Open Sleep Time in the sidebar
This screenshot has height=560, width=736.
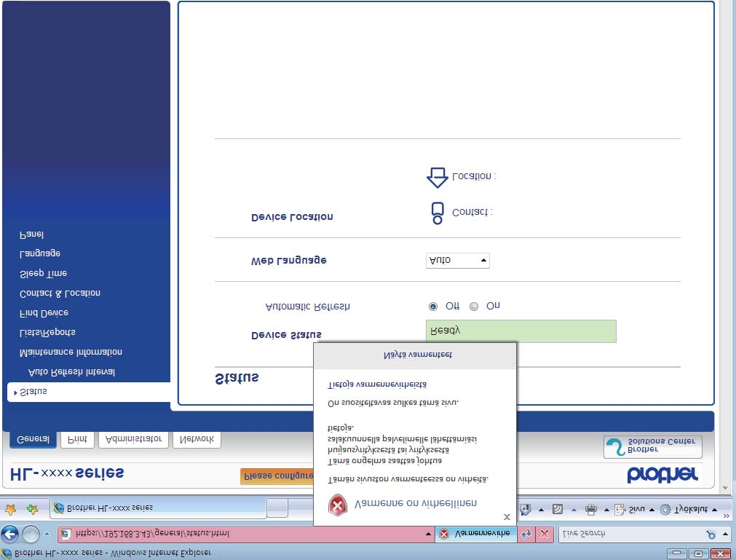[43, 273]
